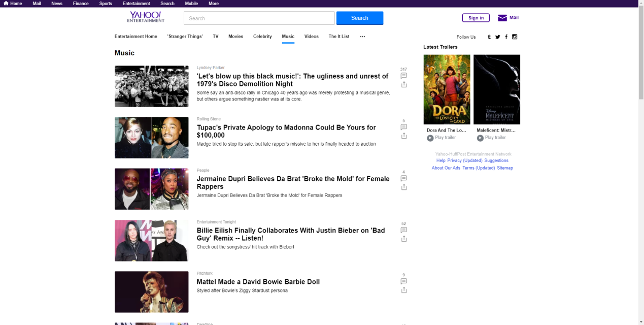The image size is (644, 325).
Task: Focus the Search input field
Action: point(259,18)
